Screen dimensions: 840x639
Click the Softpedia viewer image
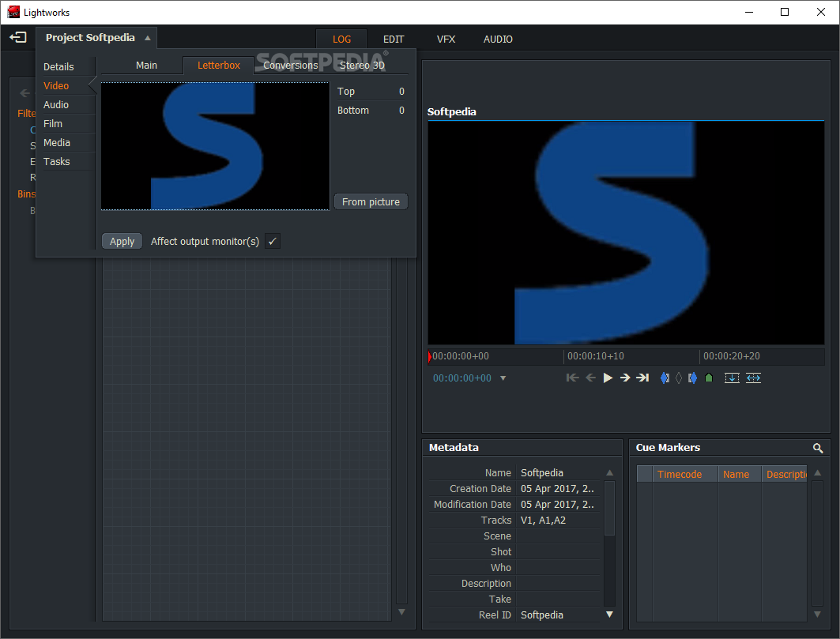click(x=626, y=232)
